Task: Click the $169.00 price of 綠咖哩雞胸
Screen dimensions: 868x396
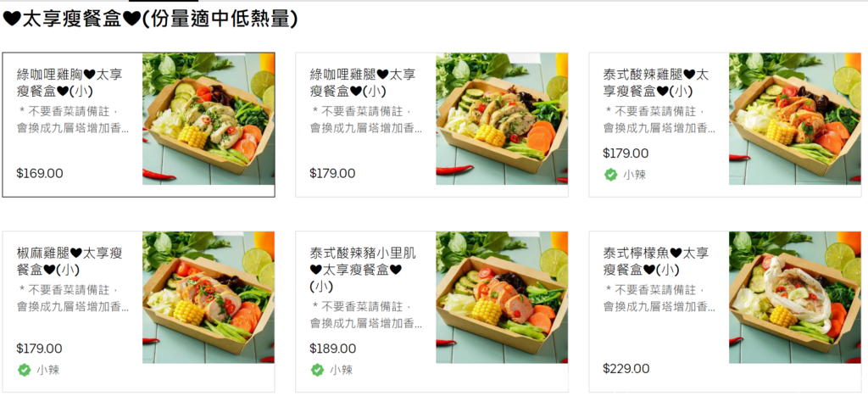Action: click(40, 173)
